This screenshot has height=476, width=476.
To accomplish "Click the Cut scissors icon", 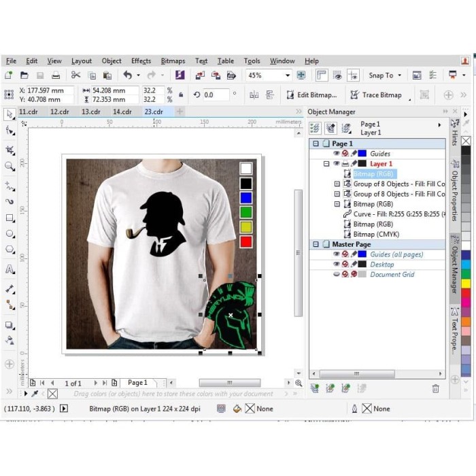I will 75,75.
